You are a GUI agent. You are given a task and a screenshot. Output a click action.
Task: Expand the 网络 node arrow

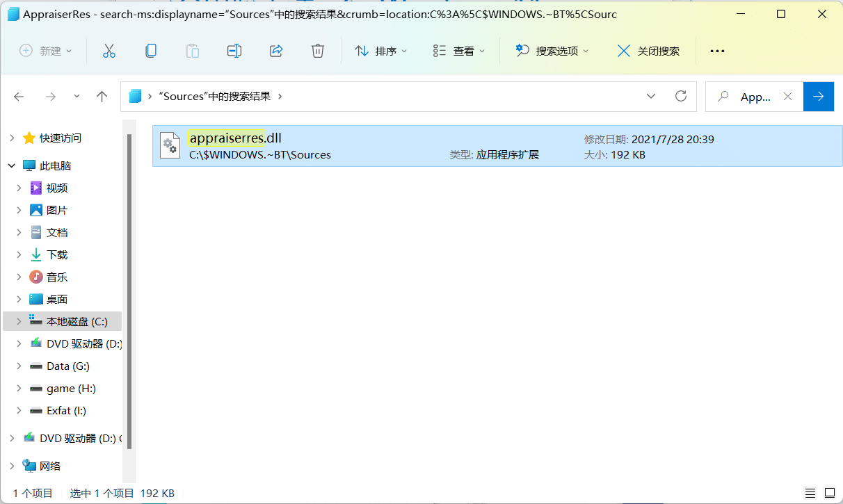[12, 466]
